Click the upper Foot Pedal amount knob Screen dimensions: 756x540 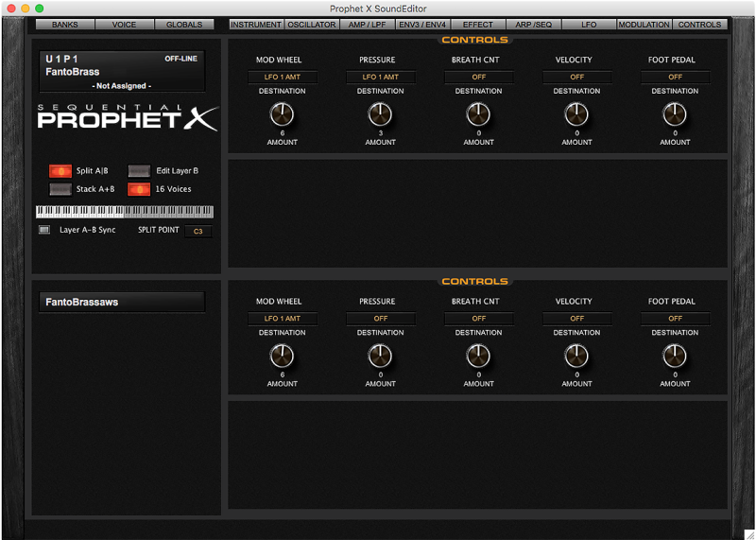pyautogui.click(x=675, y=114)
